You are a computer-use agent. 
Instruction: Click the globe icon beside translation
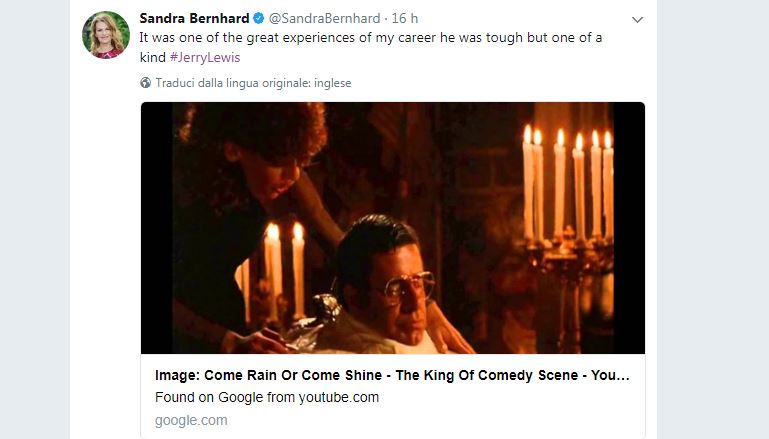[x=146, y=83]
